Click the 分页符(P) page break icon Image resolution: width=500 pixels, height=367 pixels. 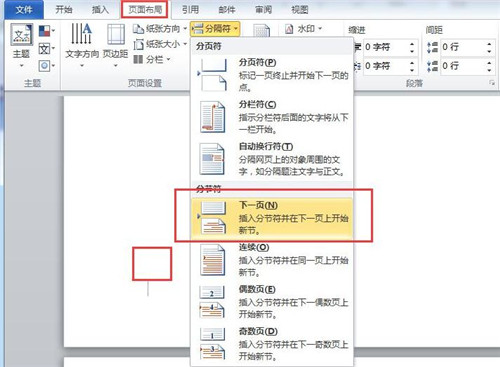[212, 75]
